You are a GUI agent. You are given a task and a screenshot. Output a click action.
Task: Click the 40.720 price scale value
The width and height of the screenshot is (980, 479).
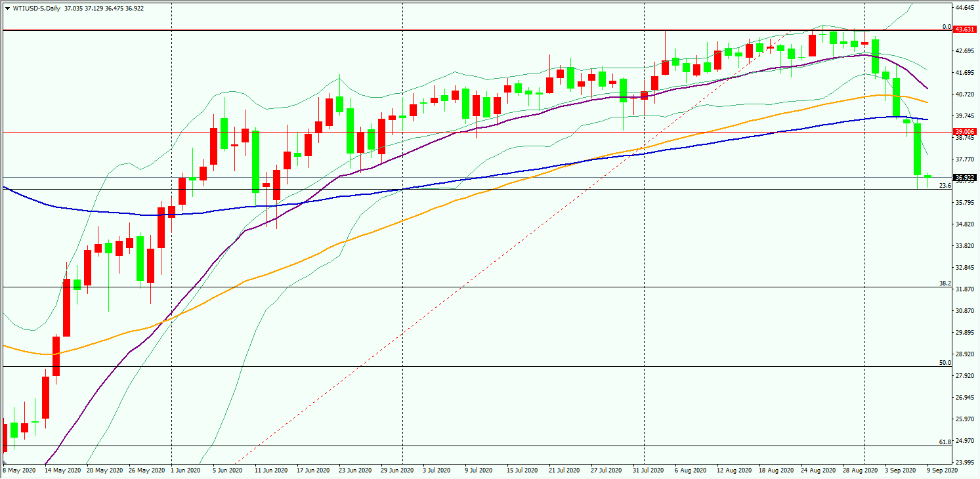tap(965, 94)
